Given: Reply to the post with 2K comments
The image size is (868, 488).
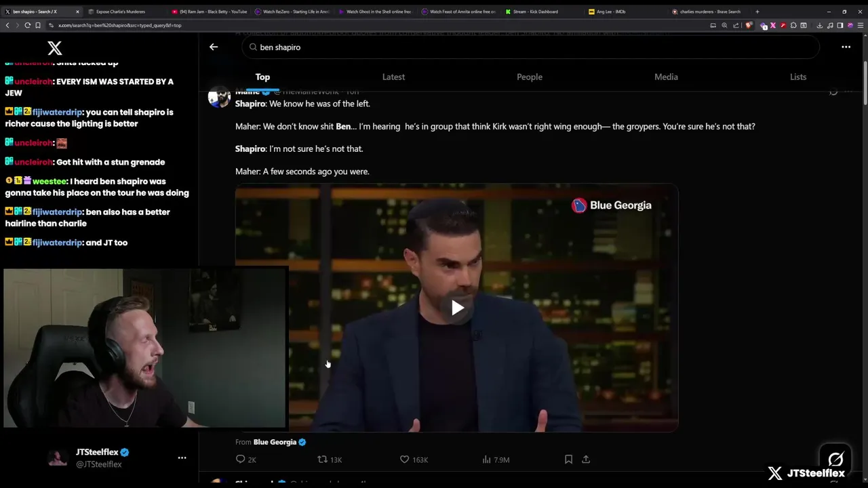Looking at the screenshot, I should (245, 460).
